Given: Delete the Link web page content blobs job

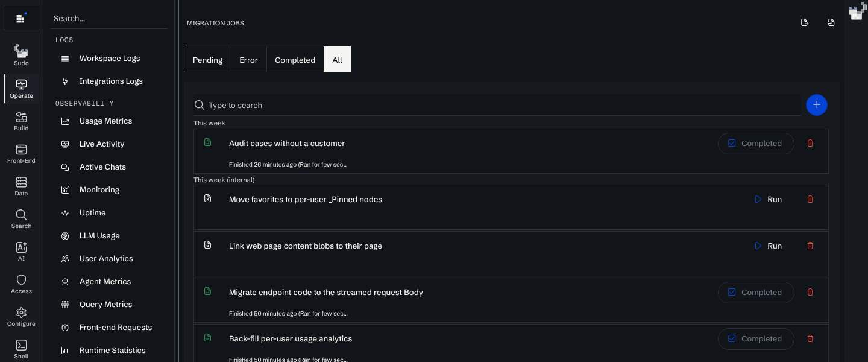Looking at the screenshot, I should click(810, 246).
